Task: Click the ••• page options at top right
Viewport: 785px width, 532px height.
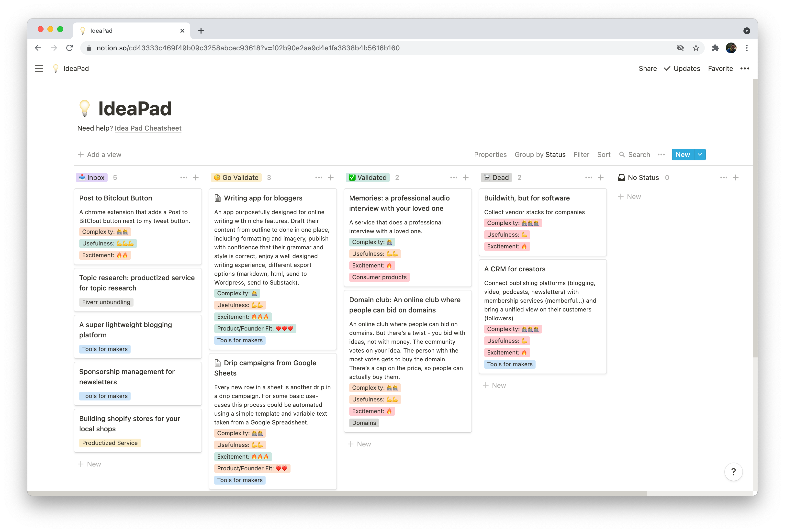Action: [x=745, y=68]
